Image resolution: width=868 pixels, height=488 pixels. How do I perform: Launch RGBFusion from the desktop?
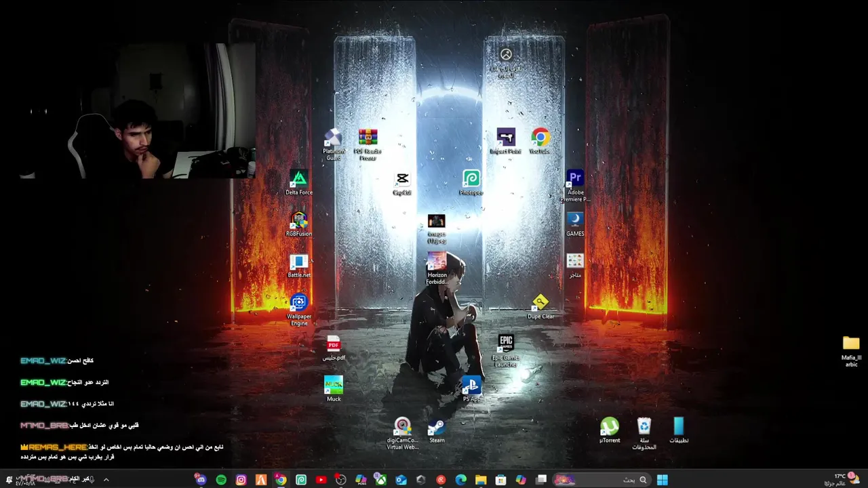(x=299, y=224)
